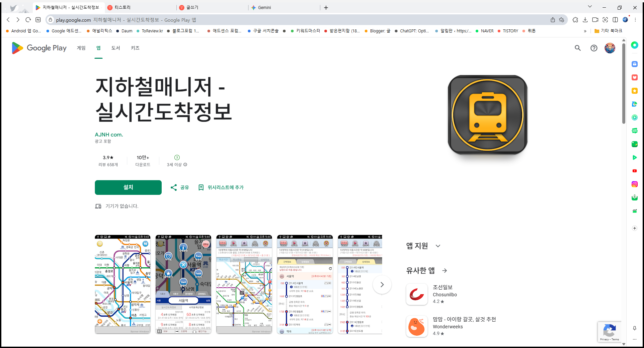Image resolution: width=644 pixels, height=348 pixels.
Task: Switch to the 게임 tab
Action: click(80, 48)
